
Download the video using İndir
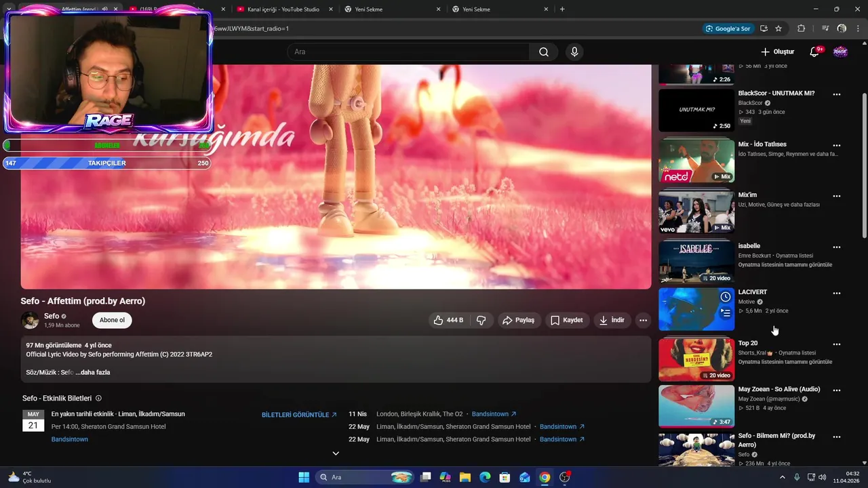[x=612, y=320]
